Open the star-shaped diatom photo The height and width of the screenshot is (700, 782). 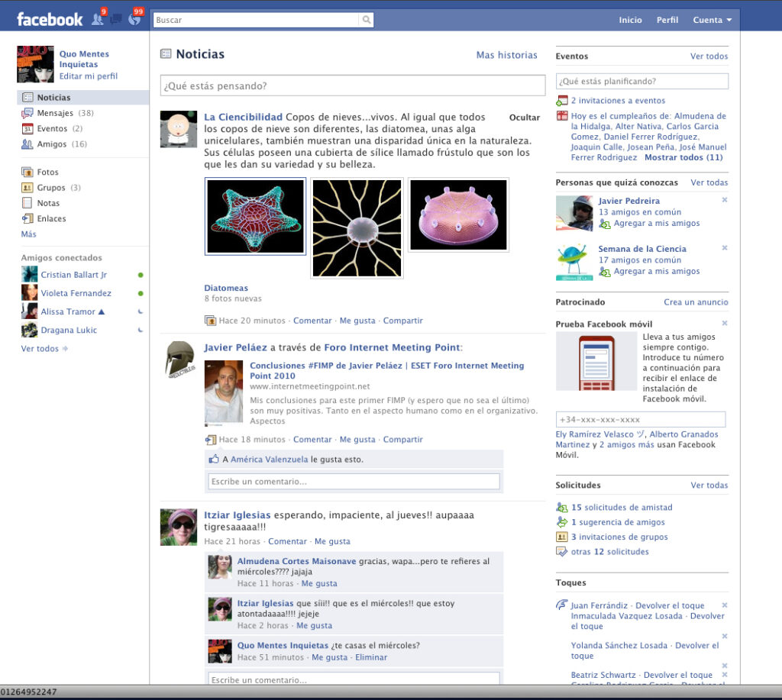pos(255,216)
